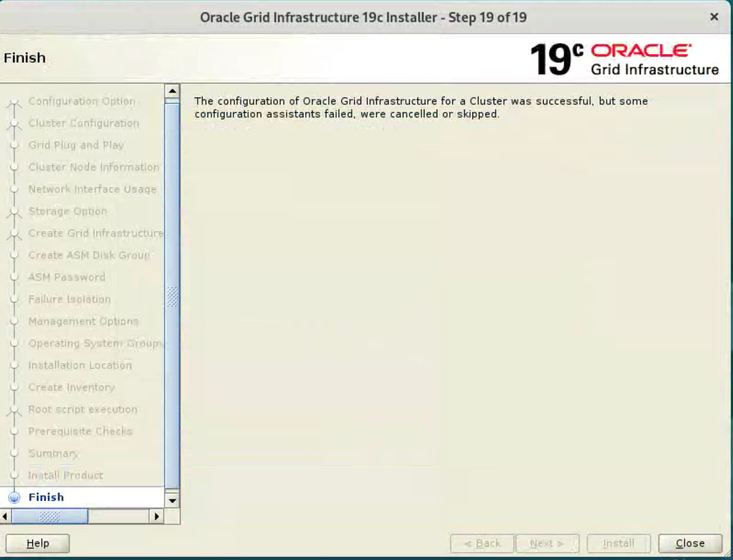Select the Installation Location step
733x560 pixels.
(80, 365)
